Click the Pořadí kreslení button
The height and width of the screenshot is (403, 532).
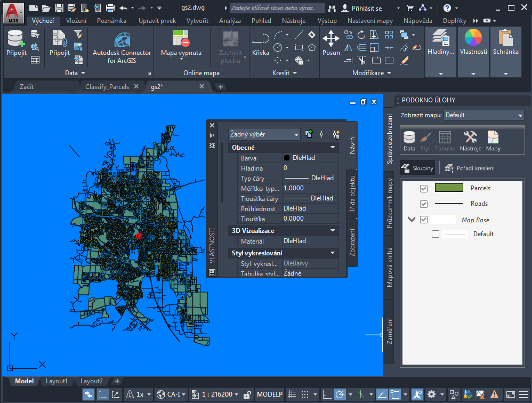(470, 168)
